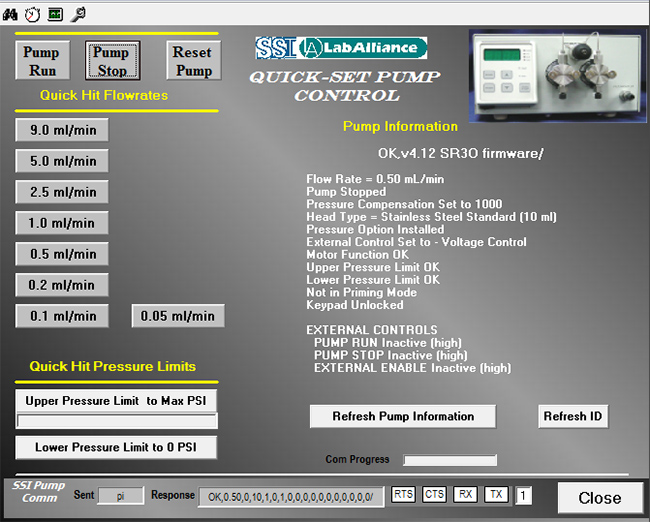The width and height of the screenshot is (650, 522).
Task: Click the TX indicator
Action: 496,495
